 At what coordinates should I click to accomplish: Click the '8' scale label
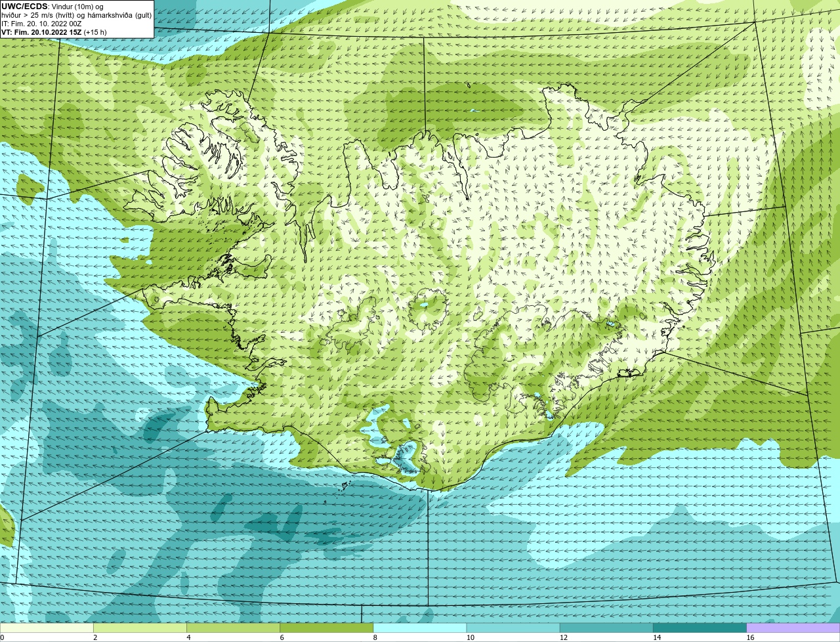[375, 637]
